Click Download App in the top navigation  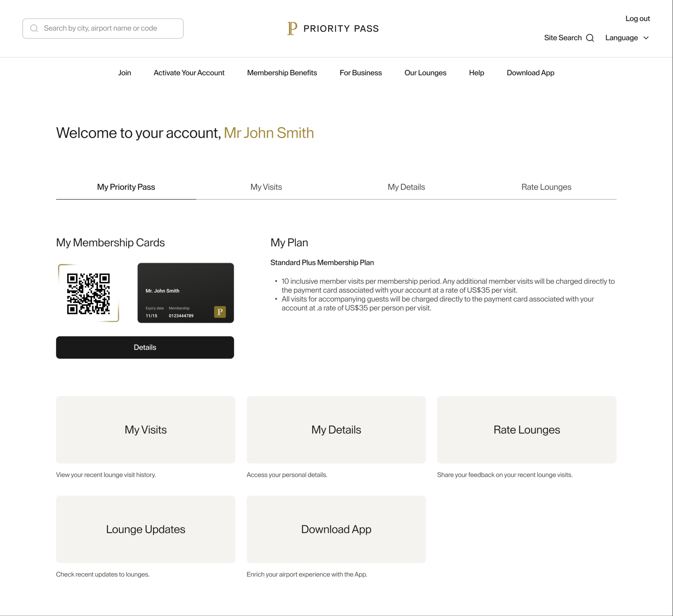pyautogui.click(x=530, y=73)
